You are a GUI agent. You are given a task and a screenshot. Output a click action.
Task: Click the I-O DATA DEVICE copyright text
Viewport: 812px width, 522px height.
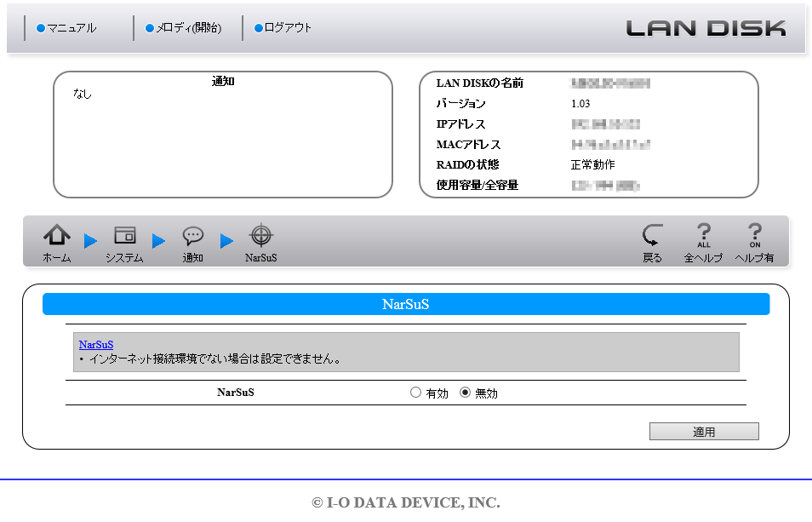click(406, 502)
